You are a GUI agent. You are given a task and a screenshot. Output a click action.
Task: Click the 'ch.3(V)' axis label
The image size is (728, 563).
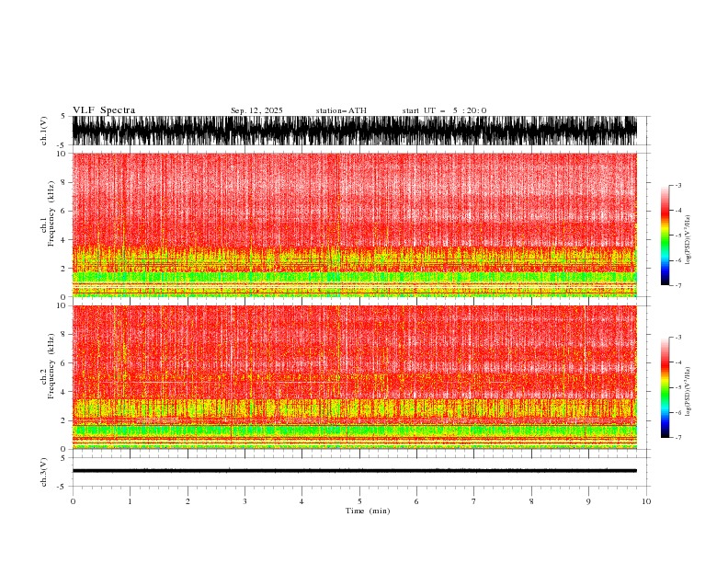pyautogui.click(x=44, y=472)
